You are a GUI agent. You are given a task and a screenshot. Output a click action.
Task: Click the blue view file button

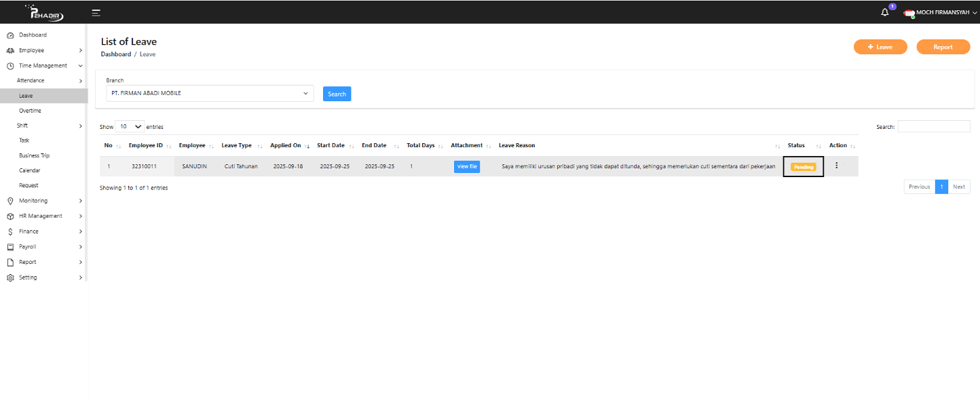point(467,166)
